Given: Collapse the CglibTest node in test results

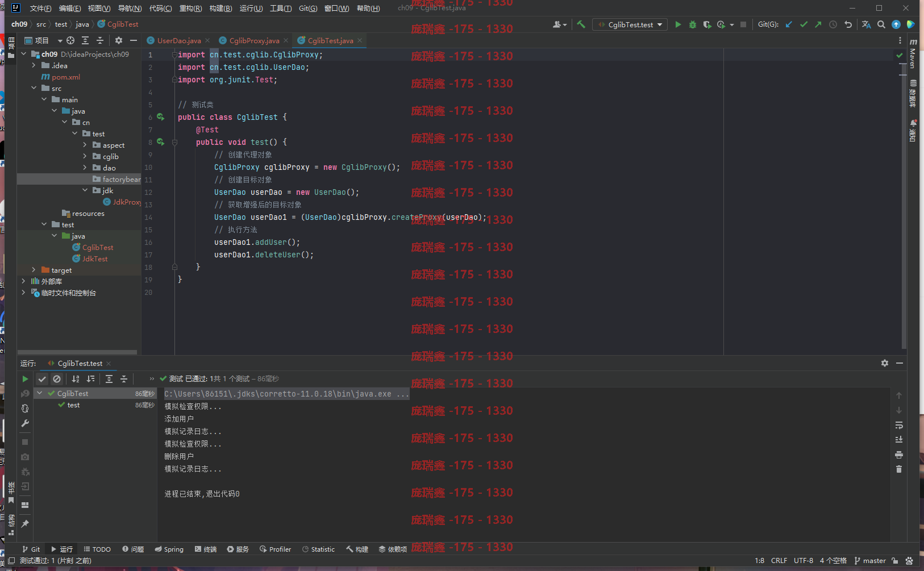Looking at the screenshot, I should 40,393.
